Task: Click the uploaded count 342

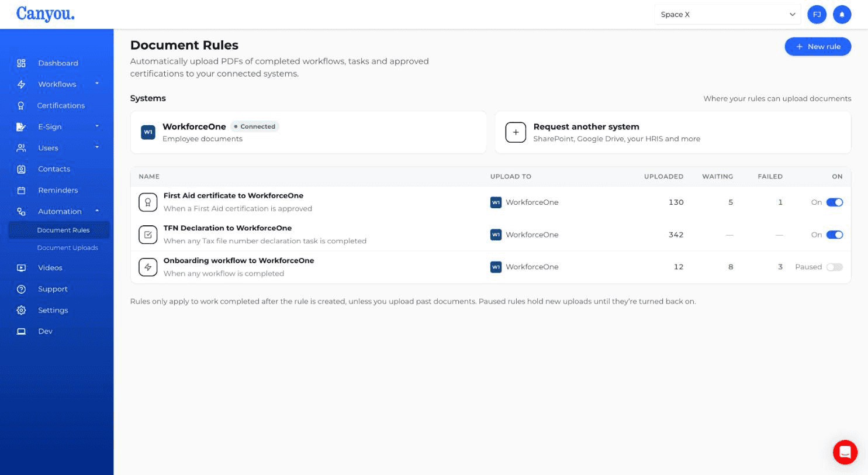Action: [x=676, y=235]
